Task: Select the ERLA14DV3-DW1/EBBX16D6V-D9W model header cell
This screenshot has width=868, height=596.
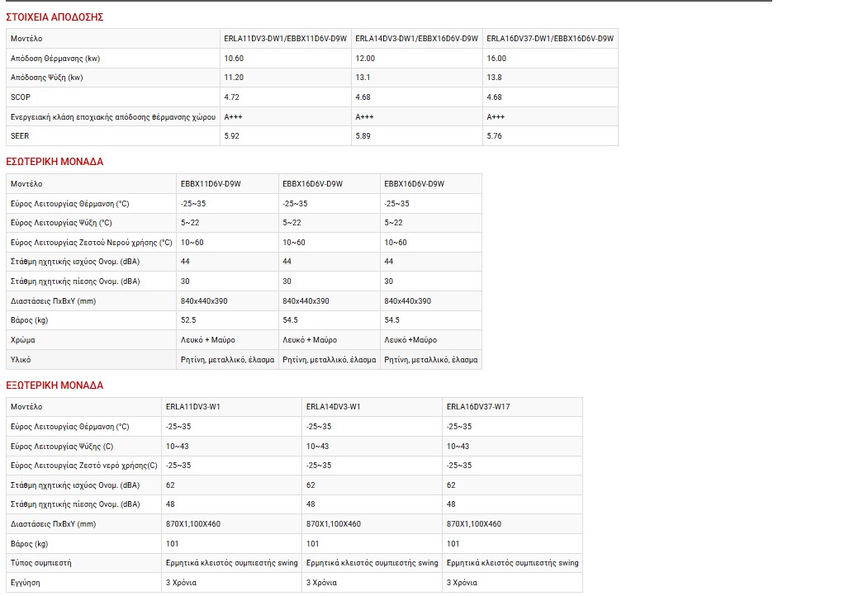Action: pyautogui.click(x=416, y=39)
